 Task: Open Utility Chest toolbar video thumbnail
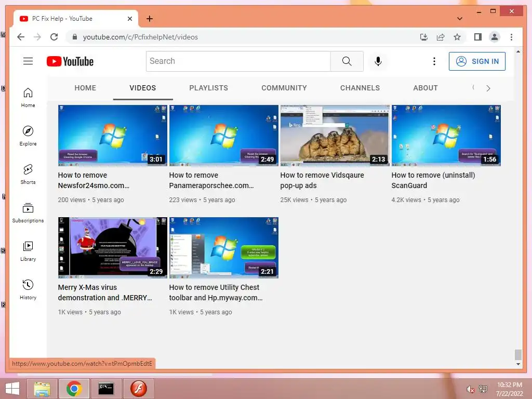click(x=223, y=248)
